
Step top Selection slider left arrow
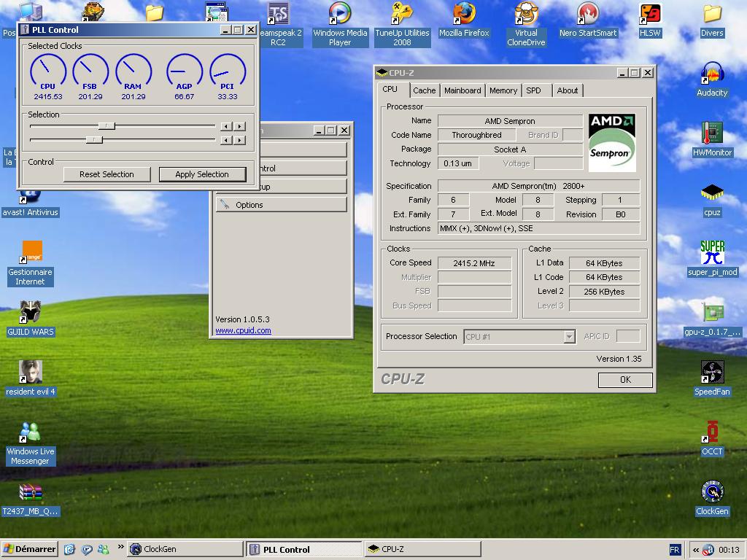tap(226, 126)
